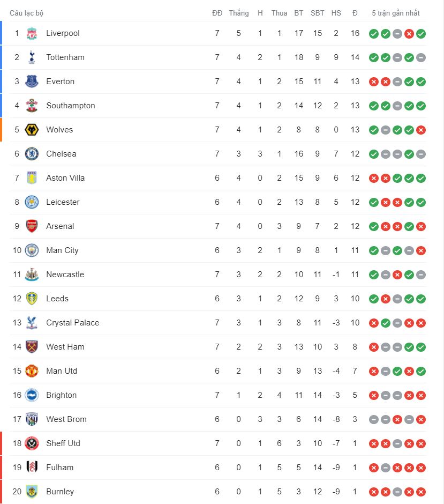The height and width of the screenshot is (504, 444).
Task: Click the Burnley club crest
Action: [32, 492]
